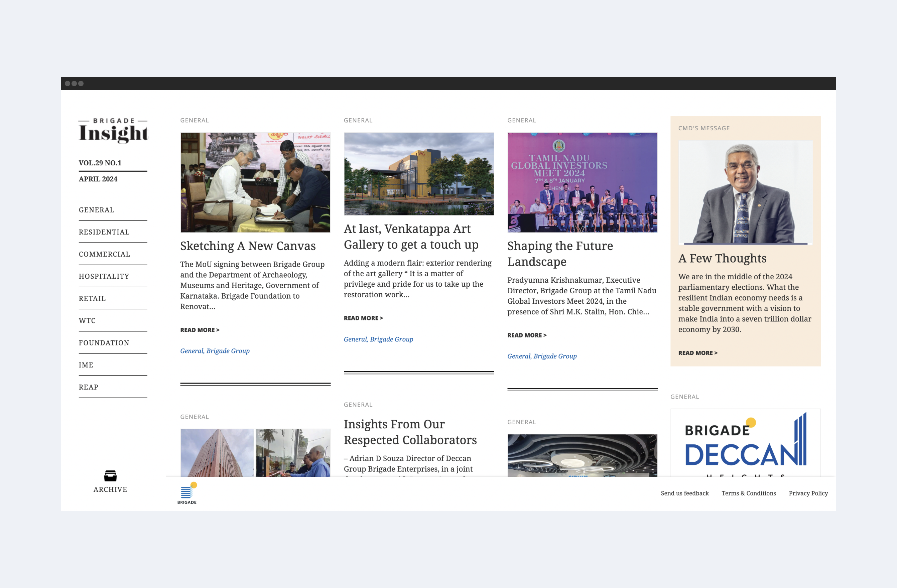897x588 pixels.
Task: Click the CMD'S MESSAGE label
Action: [x=704, y=128]
